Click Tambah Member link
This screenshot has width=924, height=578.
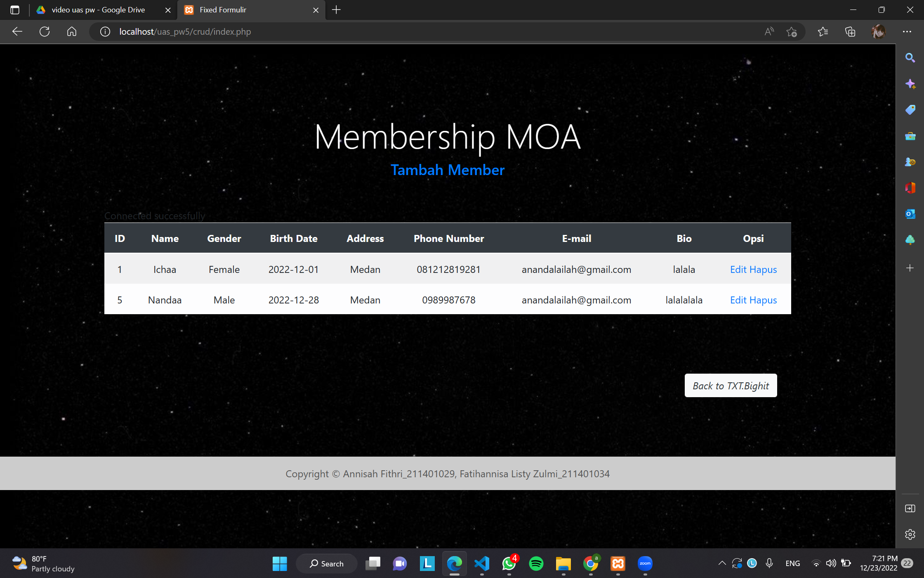[448, 170]
